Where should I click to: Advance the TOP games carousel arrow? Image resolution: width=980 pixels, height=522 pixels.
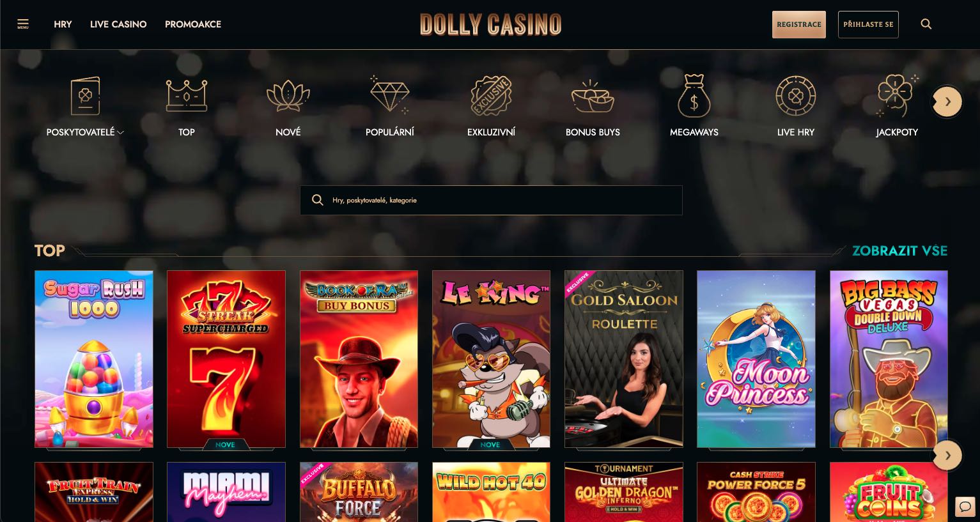tap(947, 456)
